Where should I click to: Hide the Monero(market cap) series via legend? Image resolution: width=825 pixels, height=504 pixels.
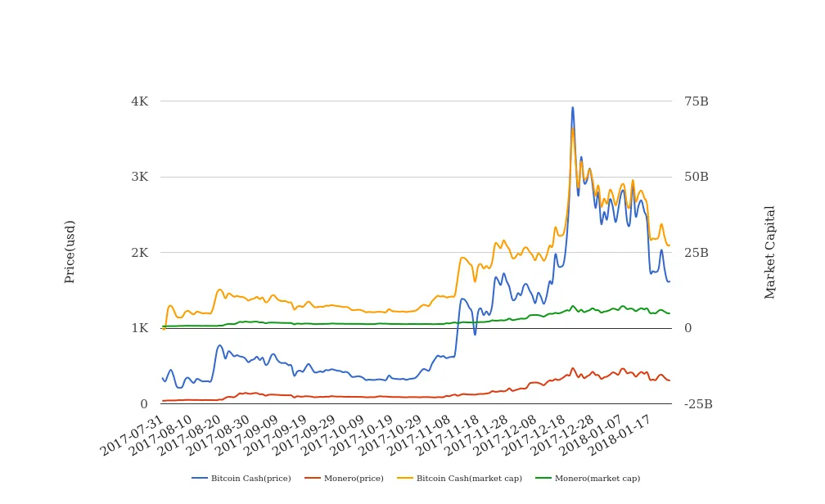(x=597, y=478)
